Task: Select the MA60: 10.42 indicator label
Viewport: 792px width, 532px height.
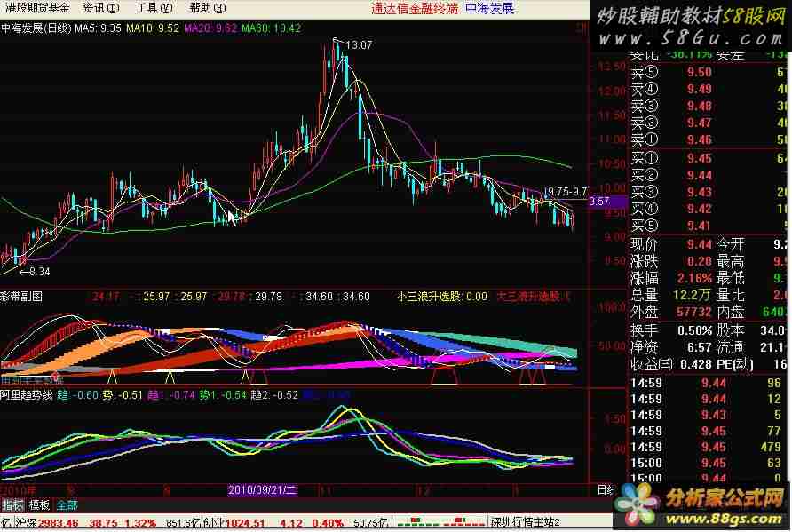Action: [271, 28]
